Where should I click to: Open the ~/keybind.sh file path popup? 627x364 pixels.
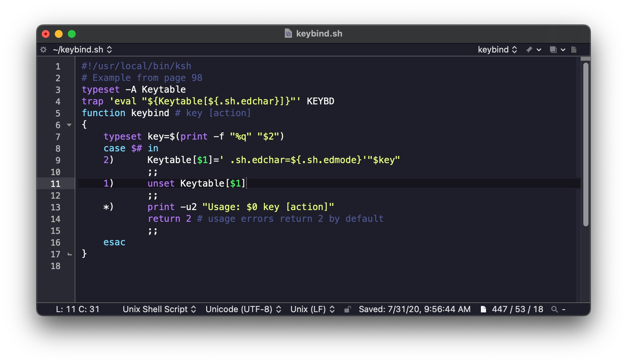tap(83, 50)
